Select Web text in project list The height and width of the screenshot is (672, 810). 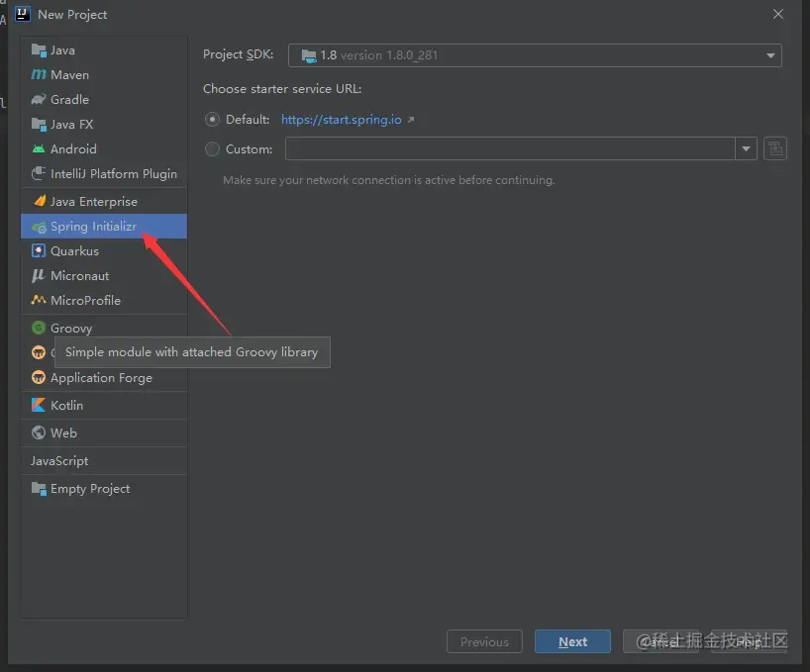[63, 433]
